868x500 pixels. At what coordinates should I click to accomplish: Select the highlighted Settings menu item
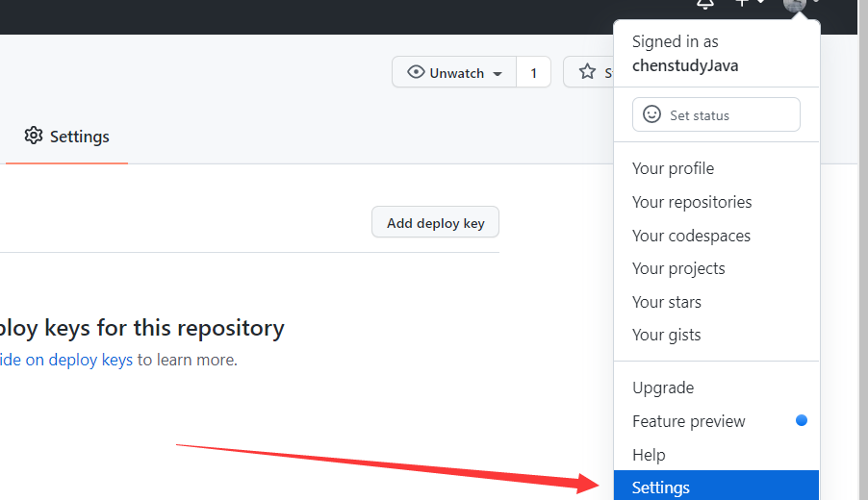coord(716,486)
